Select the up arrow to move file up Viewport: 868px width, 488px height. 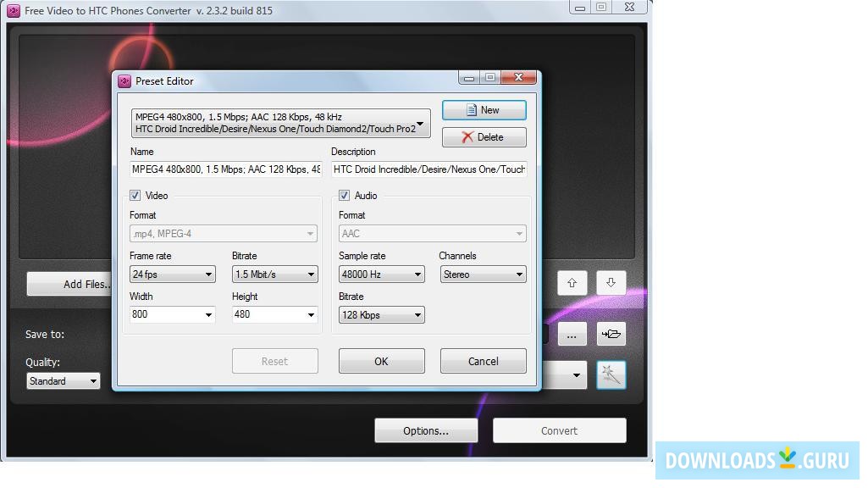coord(572,282)
